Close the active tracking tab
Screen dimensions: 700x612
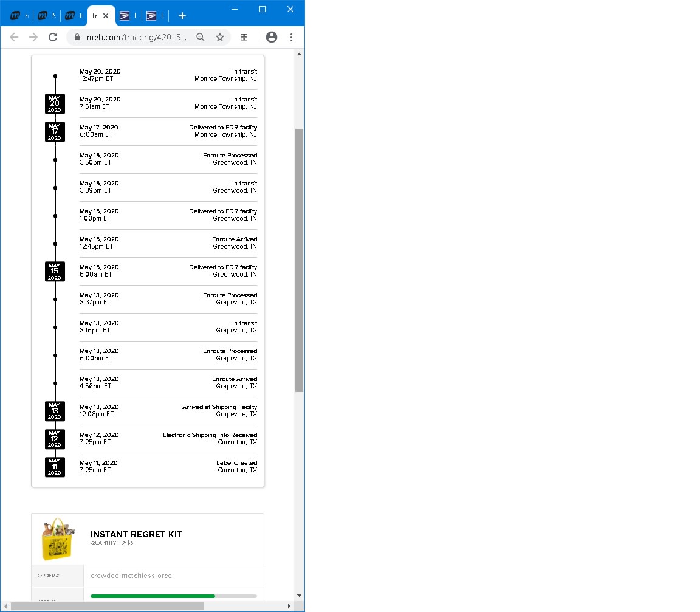tap(106, 16)
